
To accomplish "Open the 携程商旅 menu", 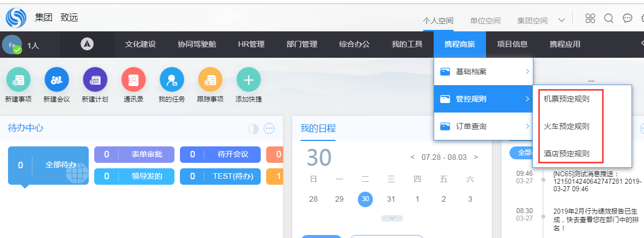I will point(460,44).
